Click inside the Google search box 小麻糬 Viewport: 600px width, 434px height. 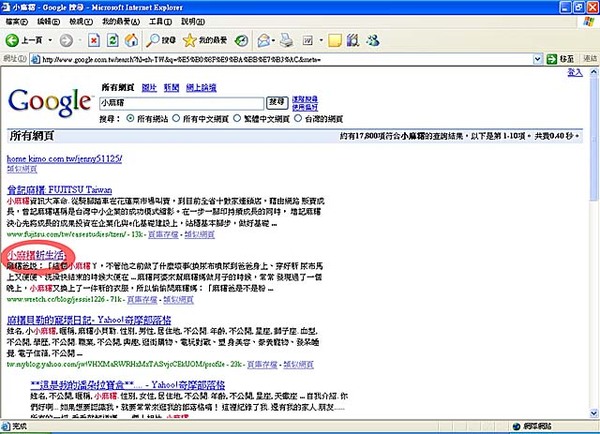click(x=181, y=103)
